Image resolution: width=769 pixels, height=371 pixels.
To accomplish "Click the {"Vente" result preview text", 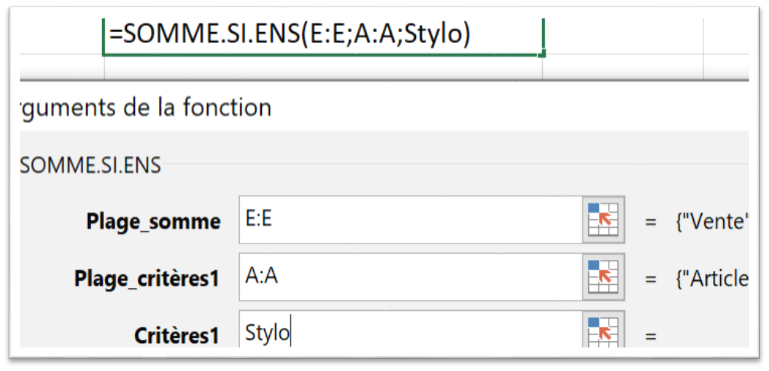I will 711,222.
